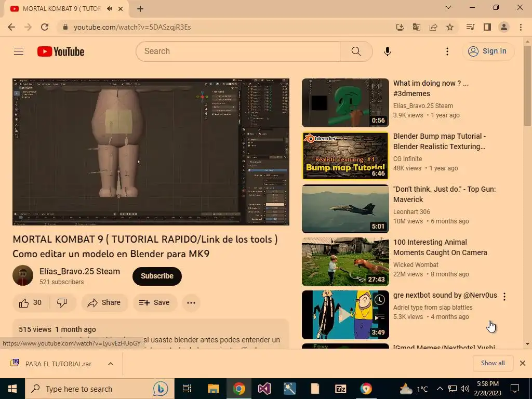Image resolution: width=532 pixels, height=399 pixels.
Task: Open the Chrome profile avatar
Action: pos(504,27)
